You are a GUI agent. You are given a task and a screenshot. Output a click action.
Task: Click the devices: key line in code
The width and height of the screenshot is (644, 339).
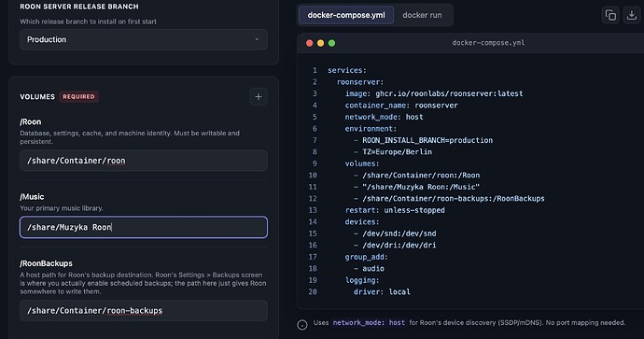[x=362, y=222]
